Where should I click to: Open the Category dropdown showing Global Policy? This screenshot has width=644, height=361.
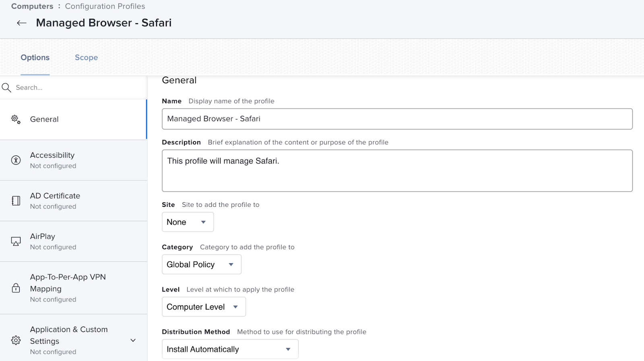201,264
